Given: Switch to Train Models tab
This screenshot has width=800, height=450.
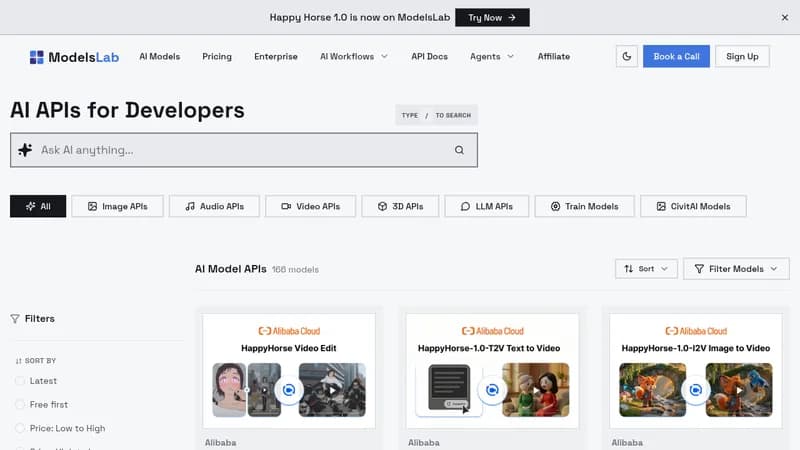Looking at the screenshot, I should coord(584,206).
